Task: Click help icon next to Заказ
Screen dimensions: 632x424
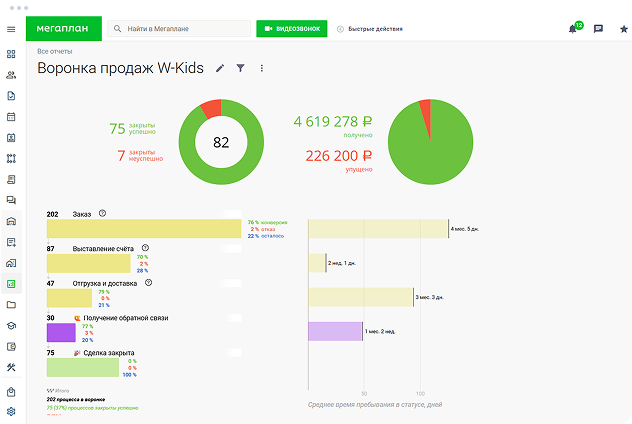Action: tap(102, 213)
